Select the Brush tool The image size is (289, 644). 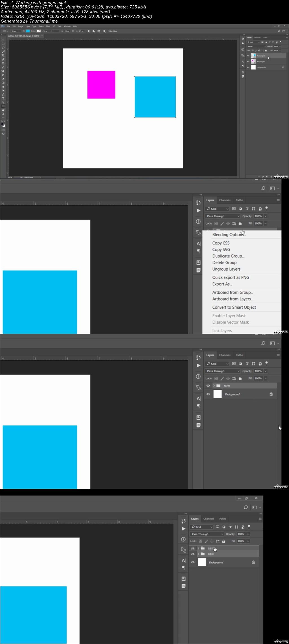tap(3, 67)
